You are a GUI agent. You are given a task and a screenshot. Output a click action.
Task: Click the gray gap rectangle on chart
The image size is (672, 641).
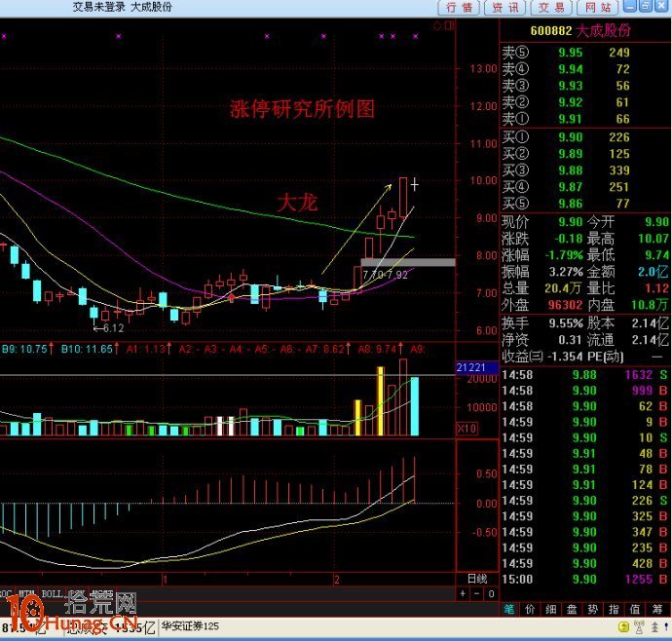tap(408, 262)
